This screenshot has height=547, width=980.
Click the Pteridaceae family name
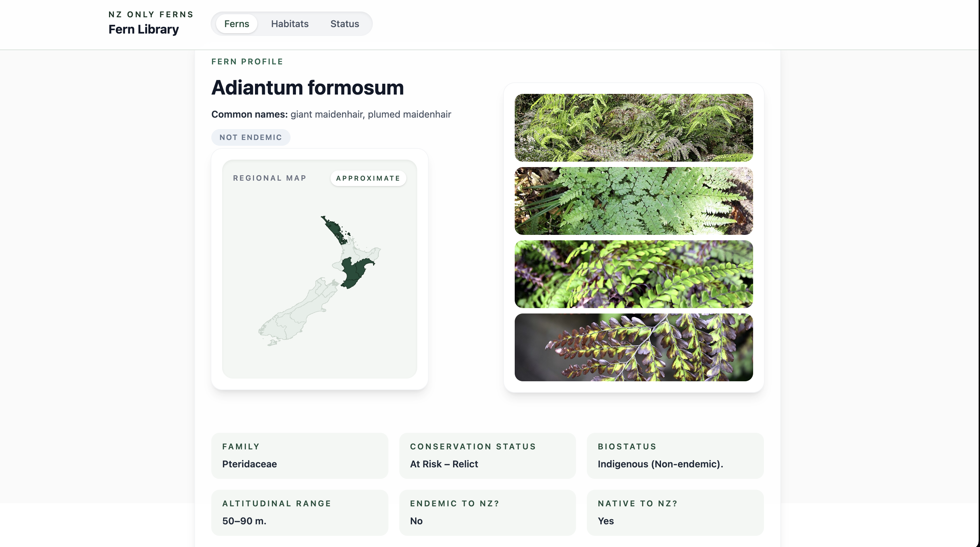click(x=249, y=464)
